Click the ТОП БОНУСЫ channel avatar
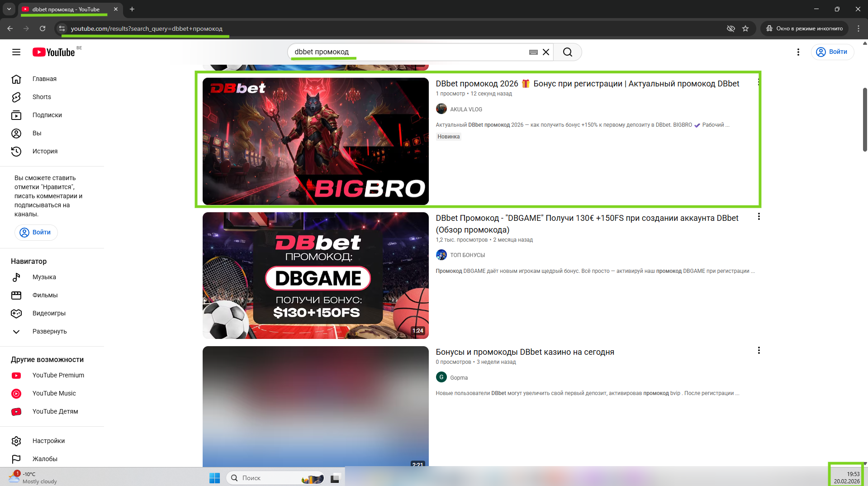This screenshot has width=868, height=486. click(441, 255)
